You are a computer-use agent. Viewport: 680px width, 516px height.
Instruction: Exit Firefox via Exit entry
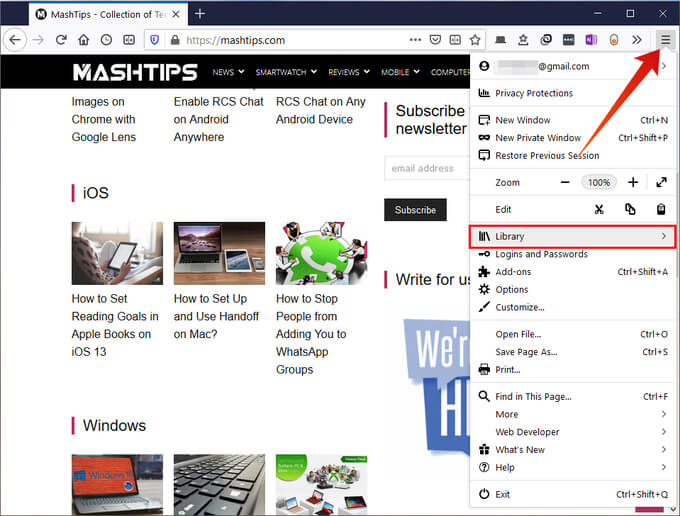click(572, 494)
